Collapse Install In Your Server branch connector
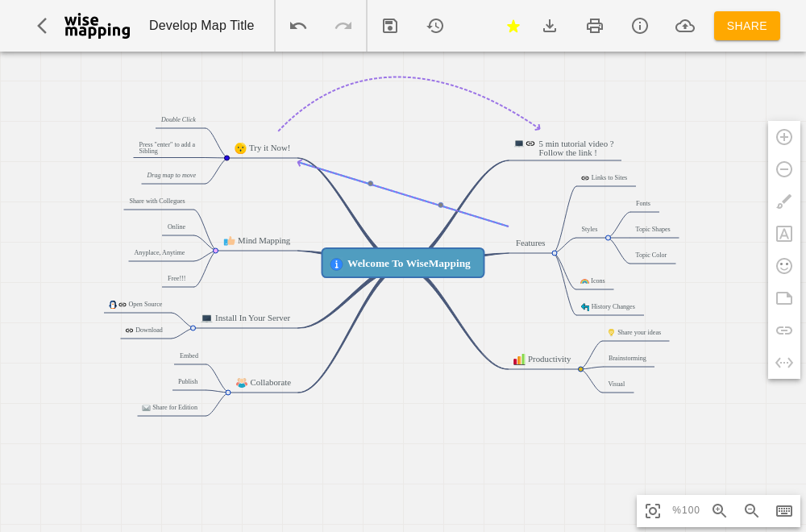The width and height of the screenshot is (806, 532). tap(193, 328)
